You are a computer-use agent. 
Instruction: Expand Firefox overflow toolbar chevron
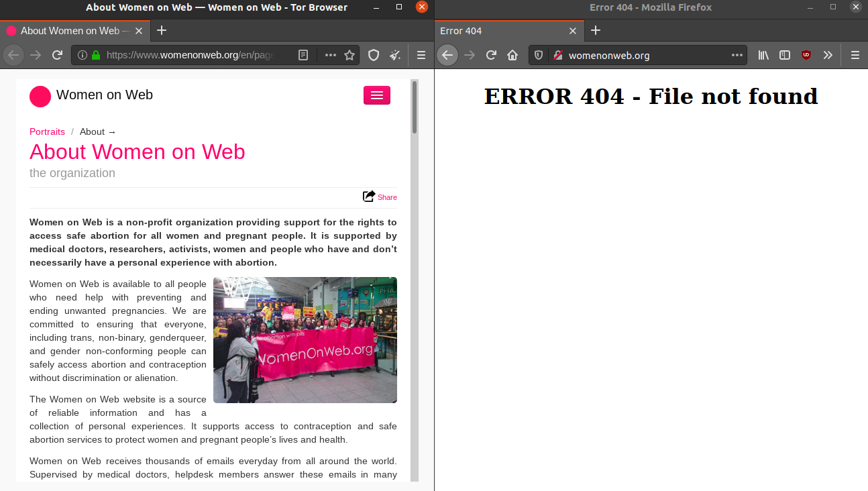tap(828, 55)
